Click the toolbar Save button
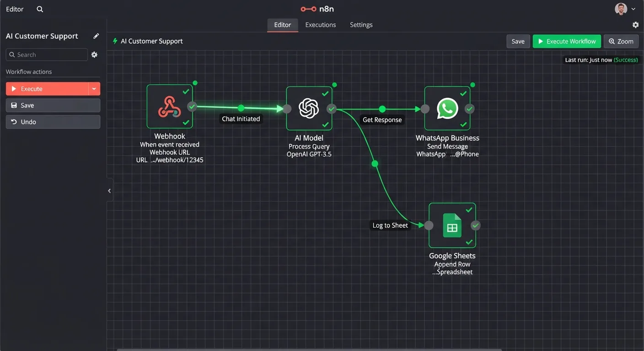This screenshot has height=351, width=644. (518, 41)
